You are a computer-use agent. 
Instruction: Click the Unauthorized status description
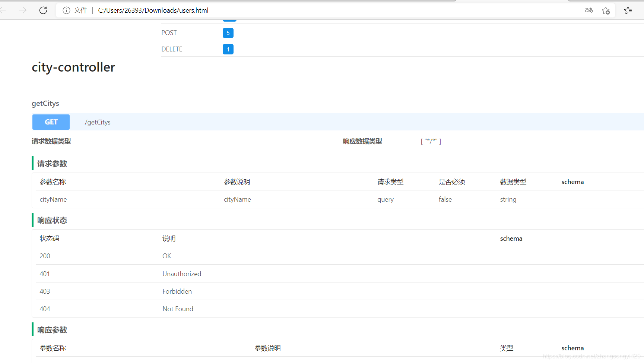182,274
